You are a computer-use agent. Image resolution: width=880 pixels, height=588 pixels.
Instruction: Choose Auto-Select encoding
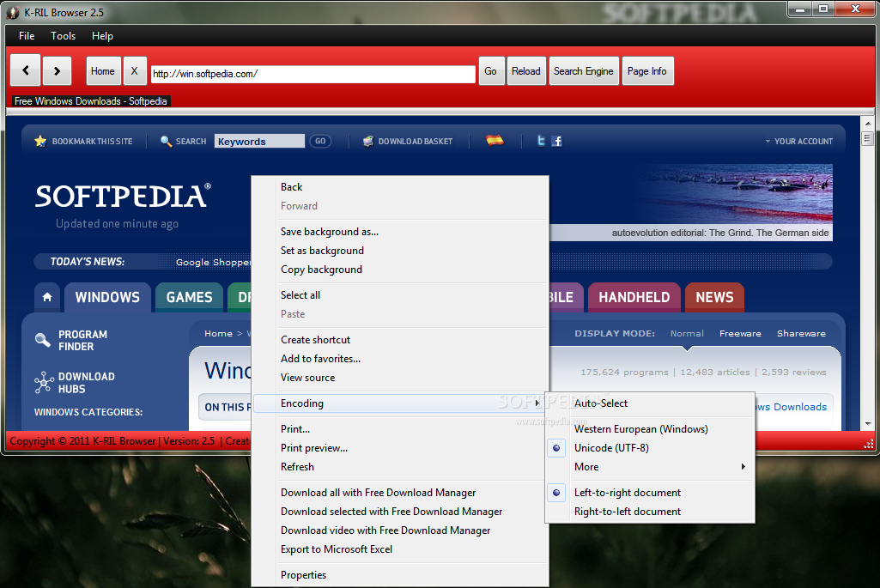(650, 403)
